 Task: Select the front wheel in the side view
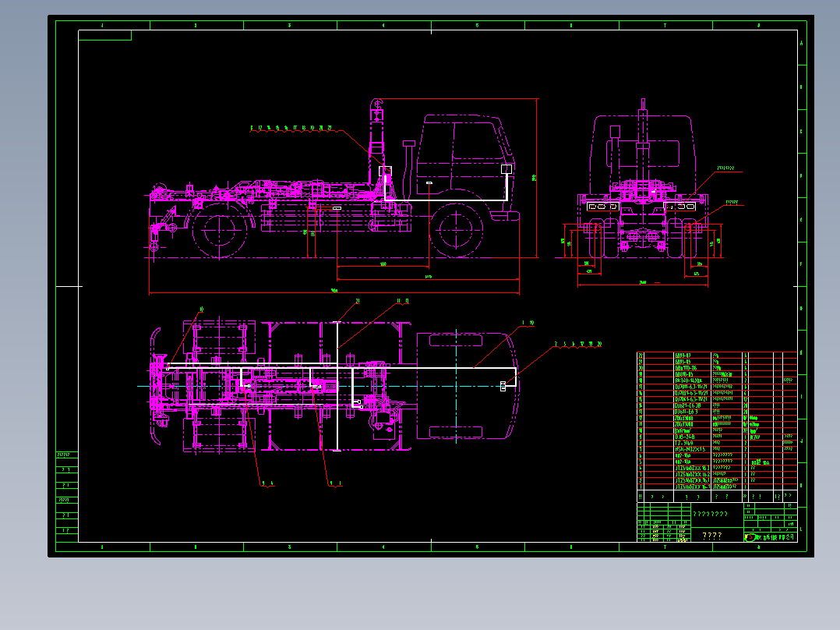click(x=456, y=229)
